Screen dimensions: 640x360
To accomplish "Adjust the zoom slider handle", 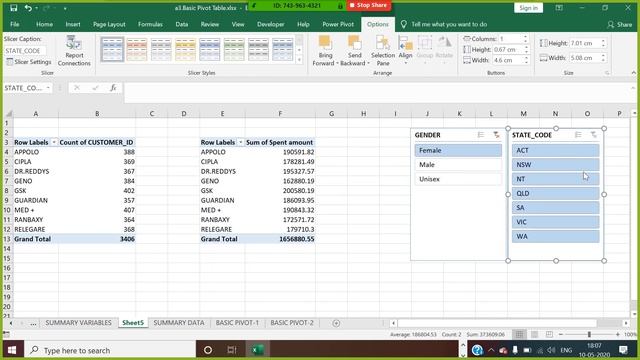I will coord(589,334).
